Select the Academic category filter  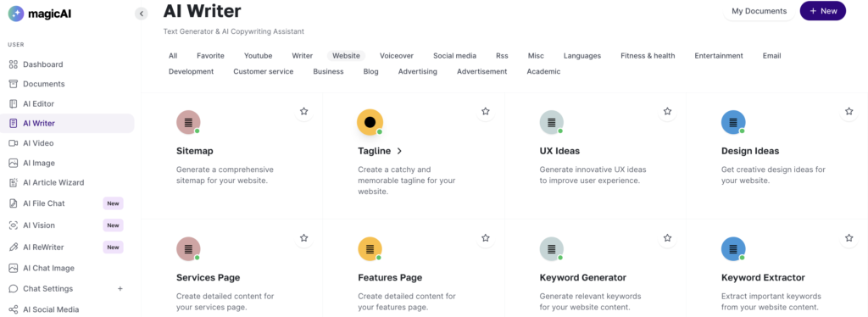(x=543, y=72)
